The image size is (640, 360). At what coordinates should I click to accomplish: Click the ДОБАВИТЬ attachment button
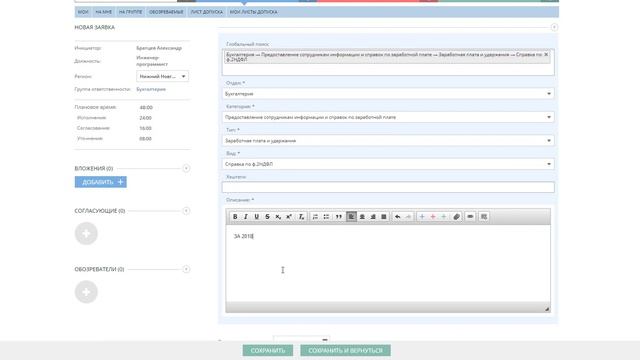(x=101, y=182)
